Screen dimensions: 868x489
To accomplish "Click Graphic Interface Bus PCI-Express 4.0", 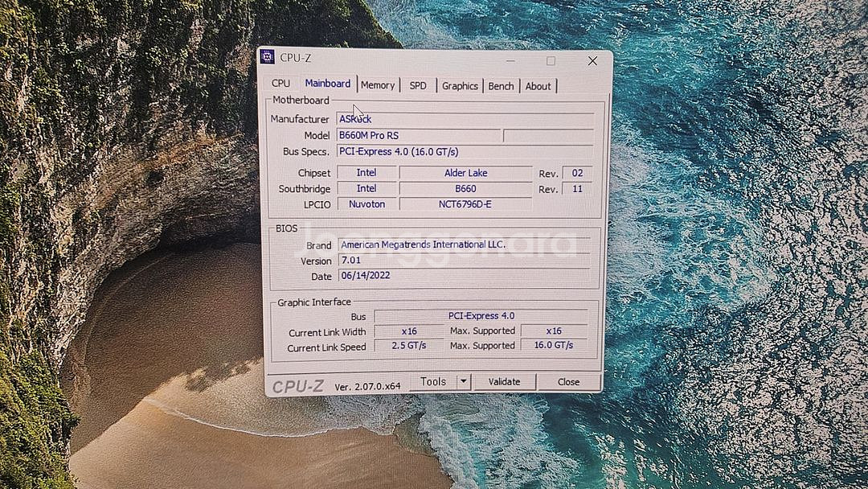I will [481, 315].
